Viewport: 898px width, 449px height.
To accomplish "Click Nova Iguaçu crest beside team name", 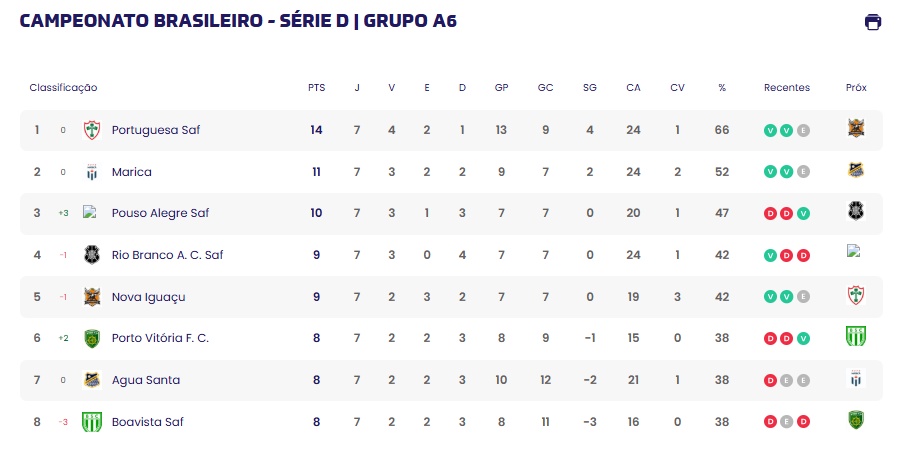I will coord(92,297).
